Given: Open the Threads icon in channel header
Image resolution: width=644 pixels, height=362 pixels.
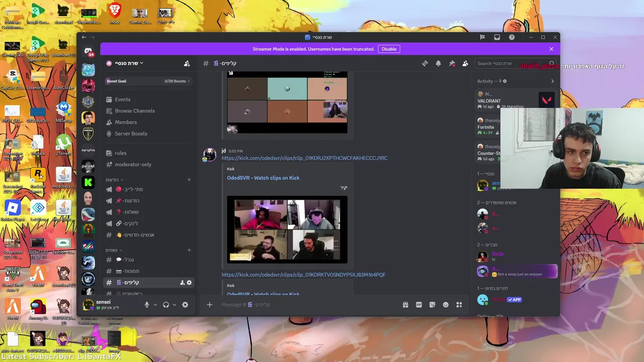Looking at the screenshot, I should click(x=425, y=63).
